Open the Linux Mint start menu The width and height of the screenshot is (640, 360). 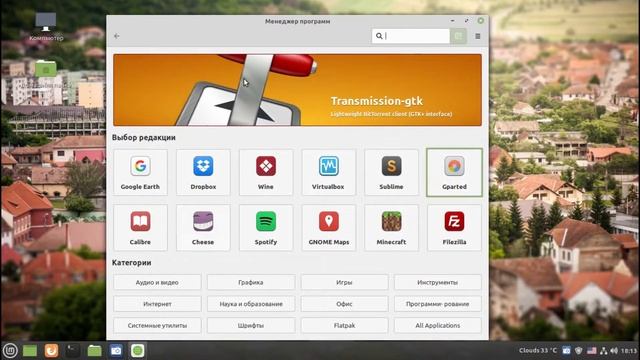[10, 351]
